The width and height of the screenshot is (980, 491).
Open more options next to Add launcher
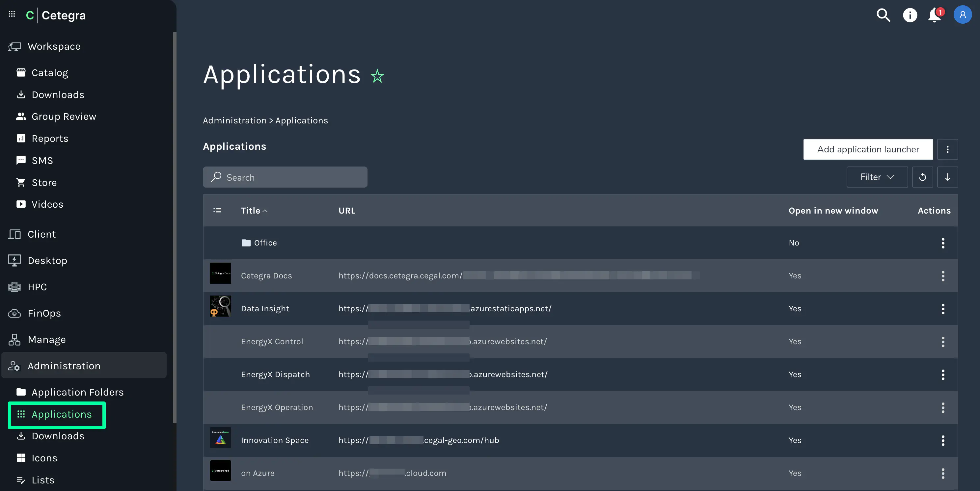(x=947, y=149)
